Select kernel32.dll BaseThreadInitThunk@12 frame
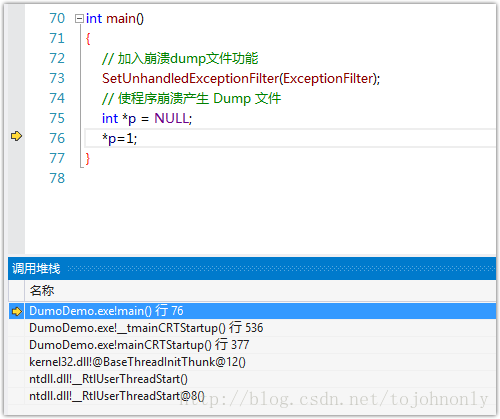This screenshot has height=419, width=500. [x=252, y=362]
